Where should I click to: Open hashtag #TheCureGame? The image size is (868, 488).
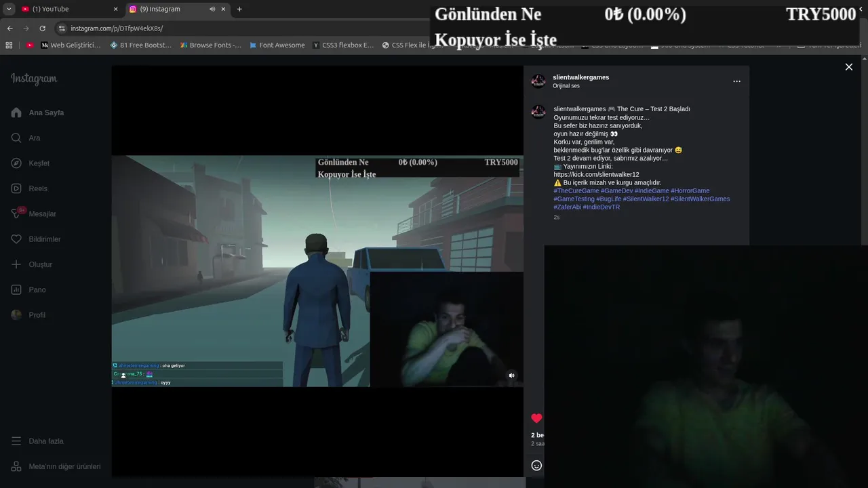click(x=576, y=190)
